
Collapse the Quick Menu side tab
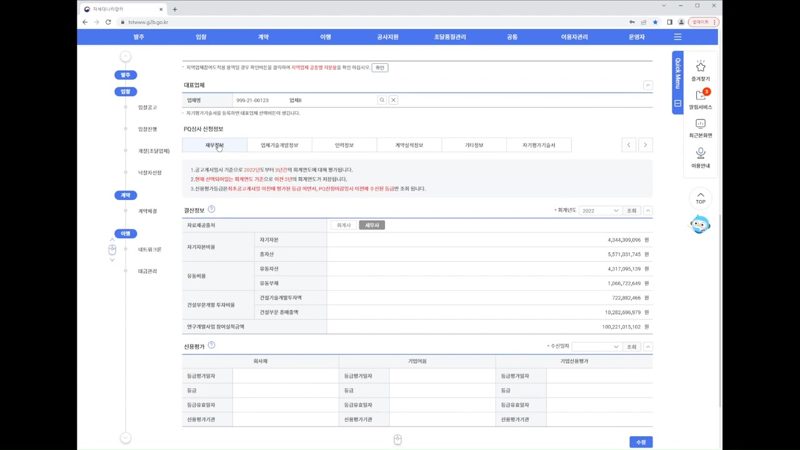(678, 82)
